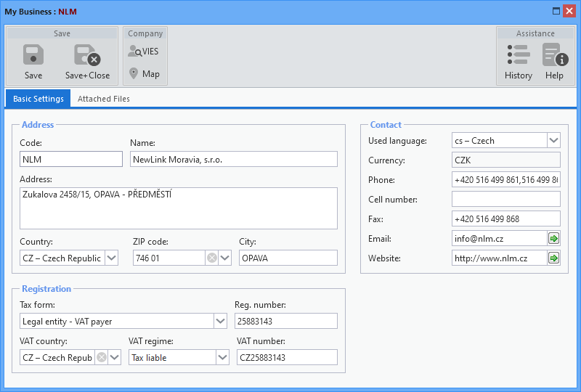Screen dimensions: 581x392
Task: Close the My Business window
Action: click(x=569, y=11)
